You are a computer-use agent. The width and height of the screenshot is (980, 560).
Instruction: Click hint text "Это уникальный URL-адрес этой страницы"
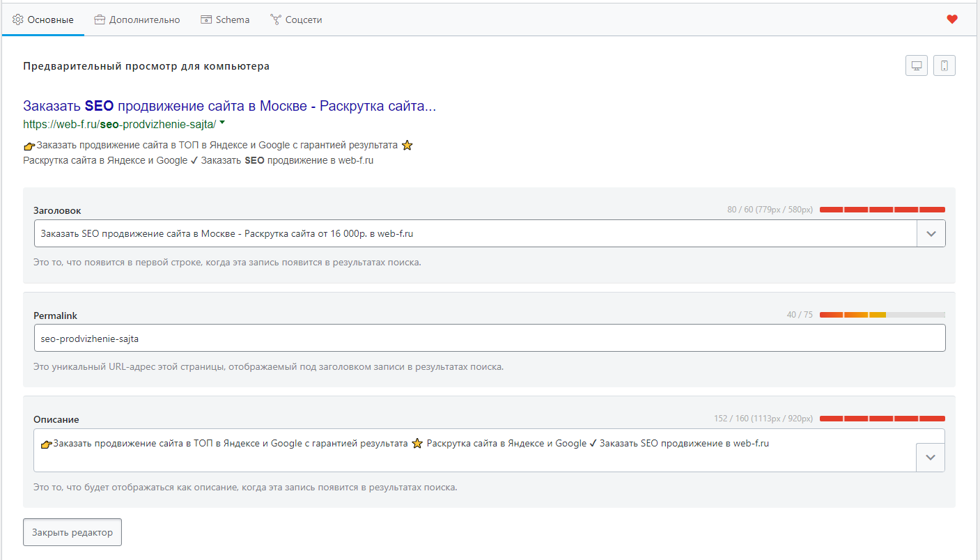[269, 366]
